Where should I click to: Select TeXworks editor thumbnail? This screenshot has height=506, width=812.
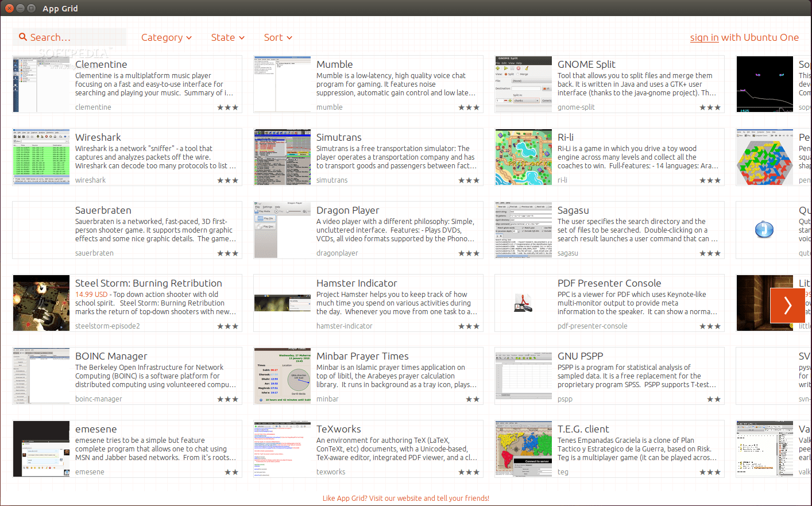[283, 449]
